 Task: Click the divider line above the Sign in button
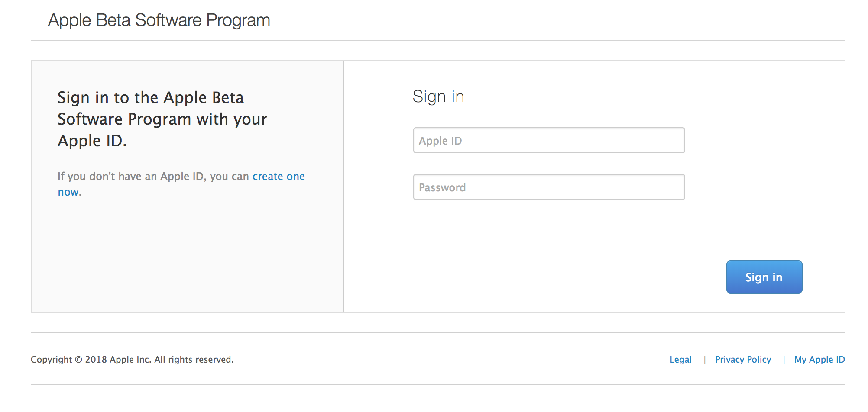coord(608,241)
